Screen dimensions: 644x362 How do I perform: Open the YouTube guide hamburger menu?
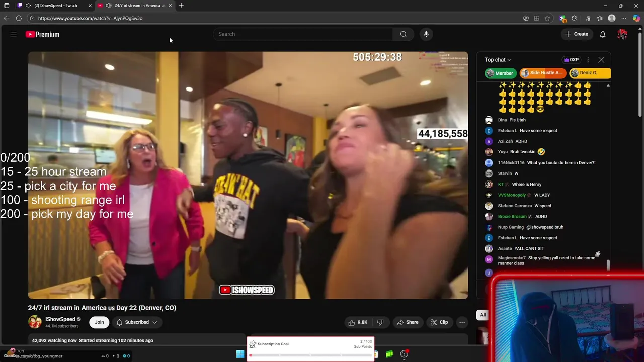[x=14, y=34]
